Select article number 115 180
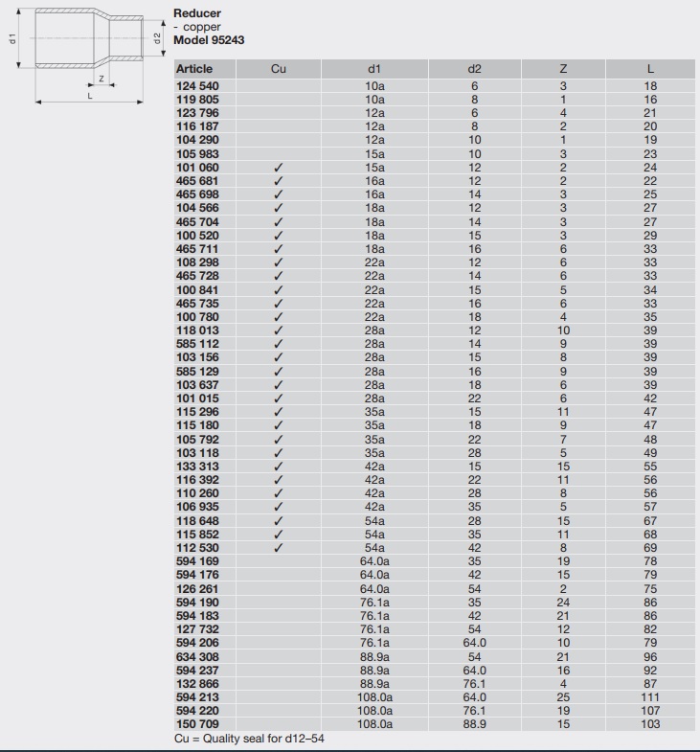 (x=197, y=425)
